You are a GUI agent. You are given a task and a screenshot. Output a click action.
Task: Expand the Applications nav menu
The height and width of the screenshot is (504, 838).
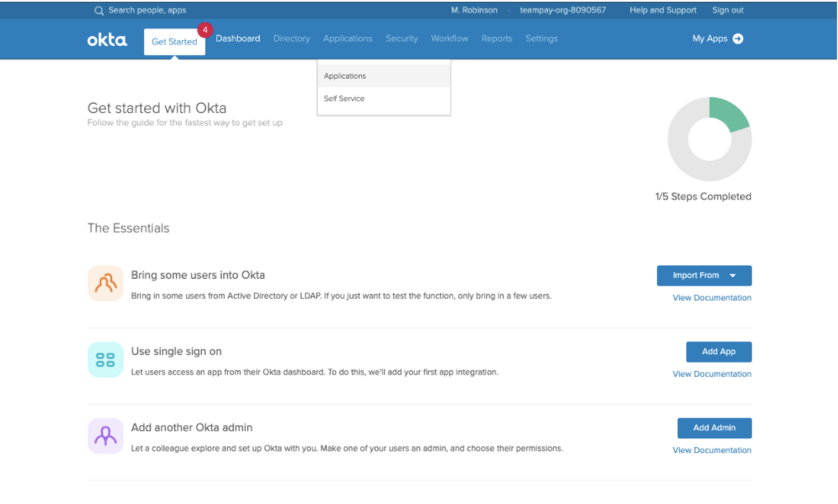pyautogui.click(x=348, y=39)
